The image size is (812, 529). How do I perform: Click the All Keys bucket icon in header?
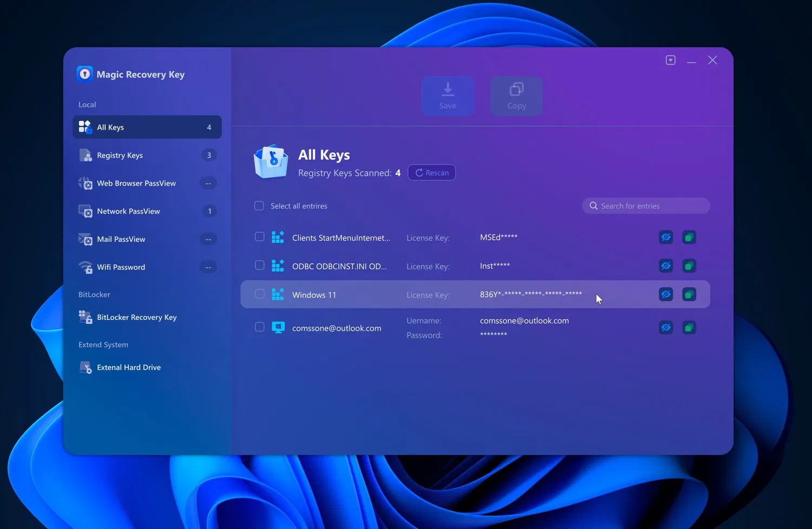271,161
